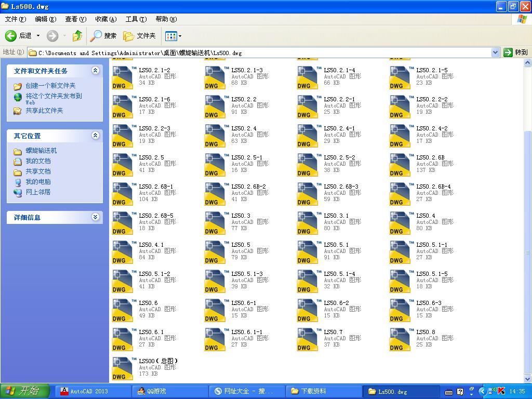Image resolution: width=532 pixels, height=399 pixels.
Task: Click the 我的电脑 link
Action: tap(38, 182)
